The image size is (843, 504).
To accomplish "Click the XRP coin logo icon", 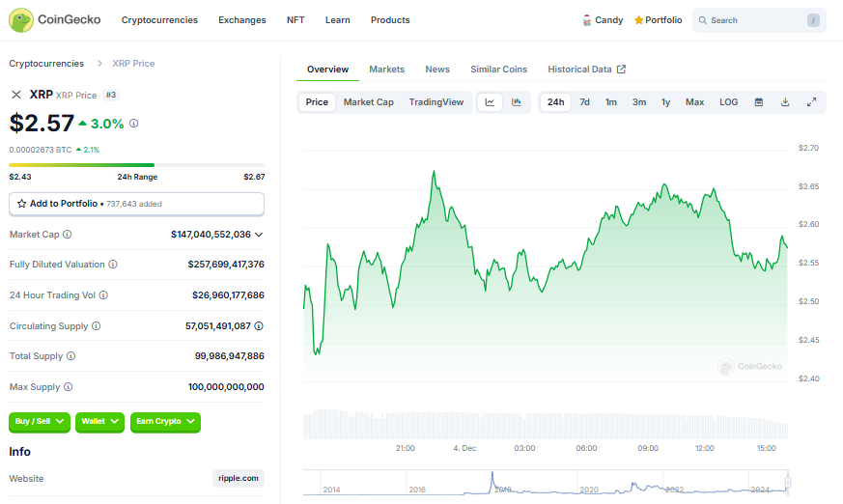I will 16,95.
